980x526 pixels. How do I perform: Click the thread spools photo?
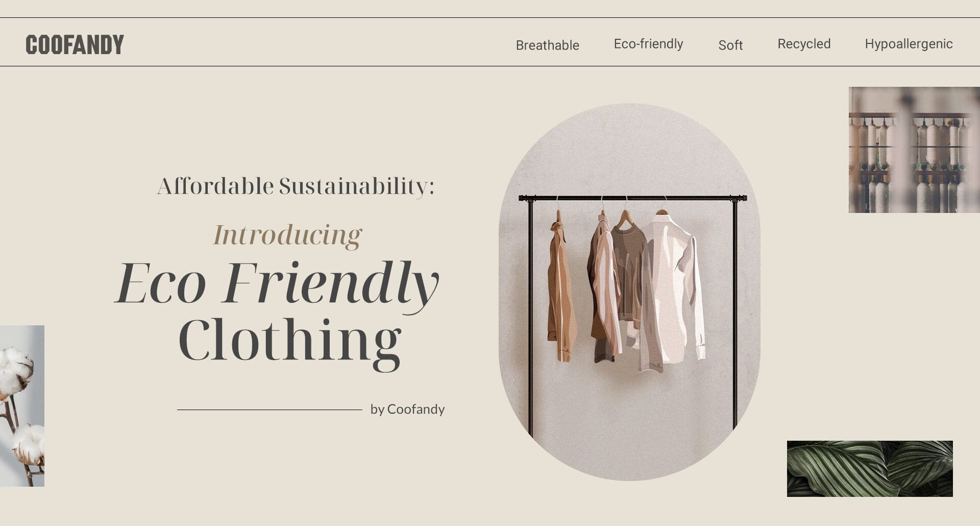[x=914, y=150]
